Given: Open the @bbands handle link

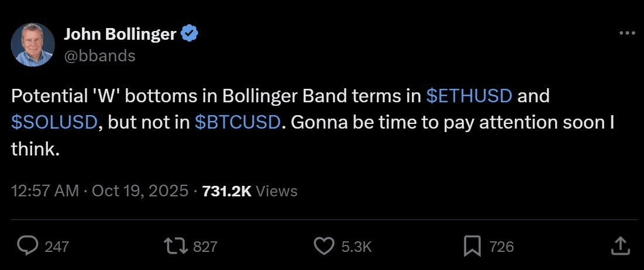Looking at the screenshot, I should 99,56.
